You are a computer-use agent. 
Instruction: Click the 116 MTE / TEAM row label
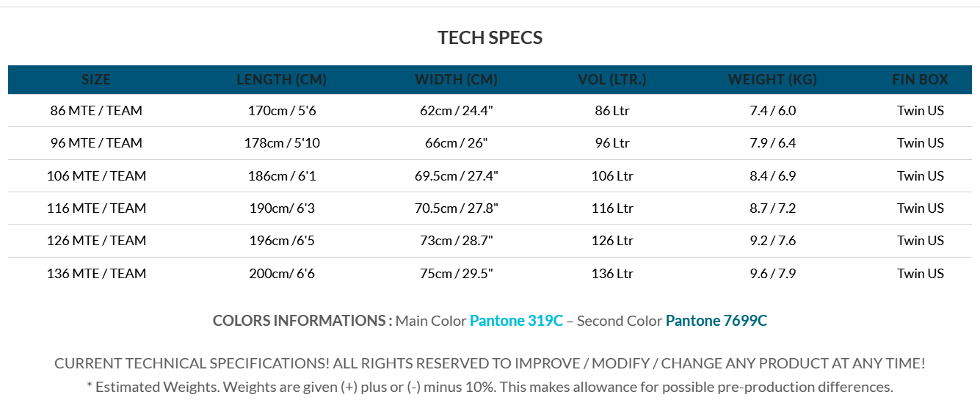pos(96,208)
